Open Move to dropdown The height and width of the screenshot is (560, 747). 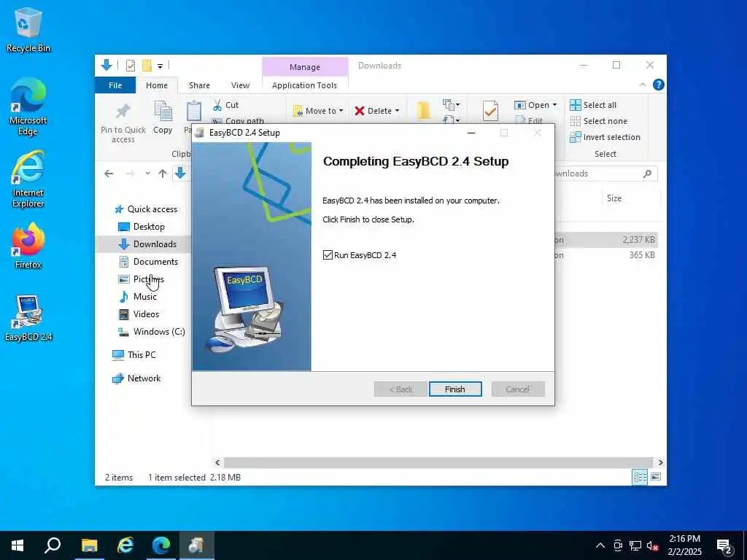[x=319, y=111]
